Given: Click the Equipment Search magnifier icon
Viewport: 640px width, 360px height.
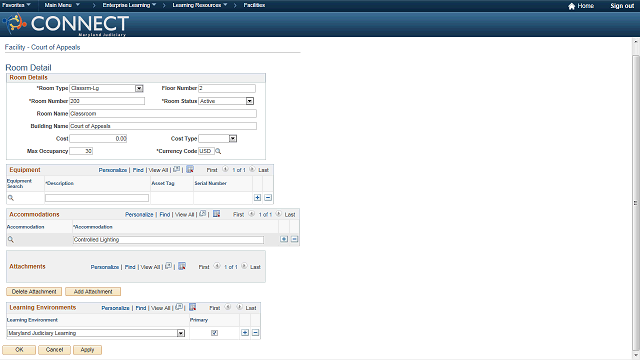Looking at the screenshot, I should [x=11, y=198].
